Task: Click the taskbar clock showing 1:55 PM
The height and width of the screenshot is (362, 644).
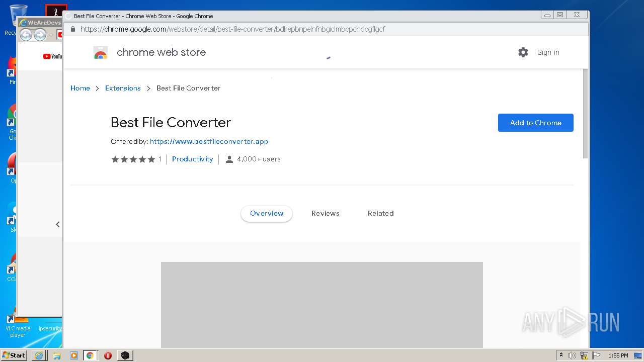Action: point(618,355)
